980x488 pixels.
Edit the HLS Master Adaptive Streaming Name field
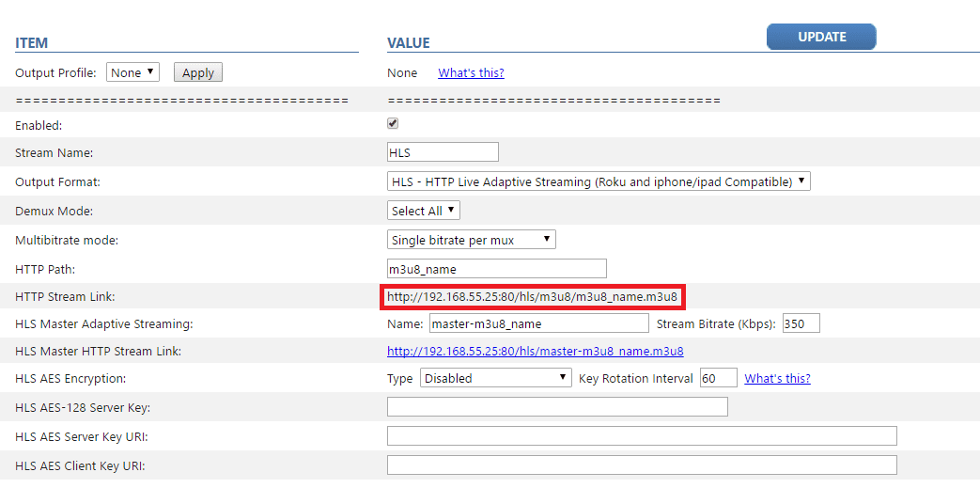coord(539,323)
